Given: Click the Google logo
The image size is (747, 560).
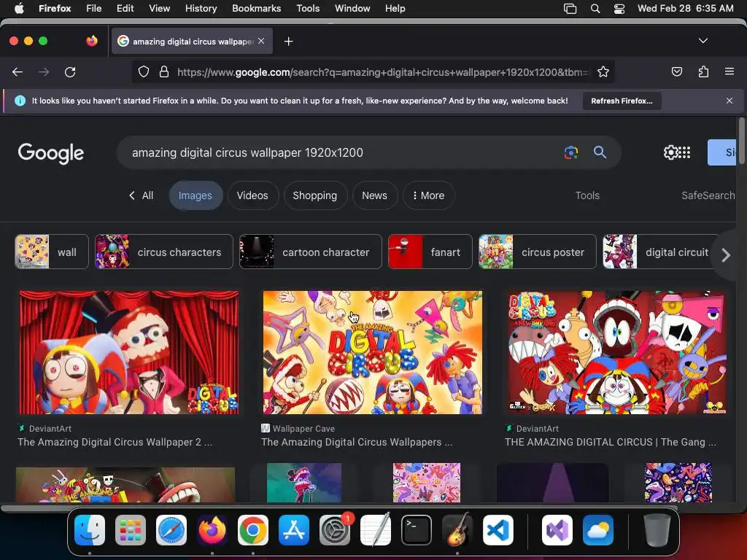Looking at the screenshot, I should [x=51, y=153].
